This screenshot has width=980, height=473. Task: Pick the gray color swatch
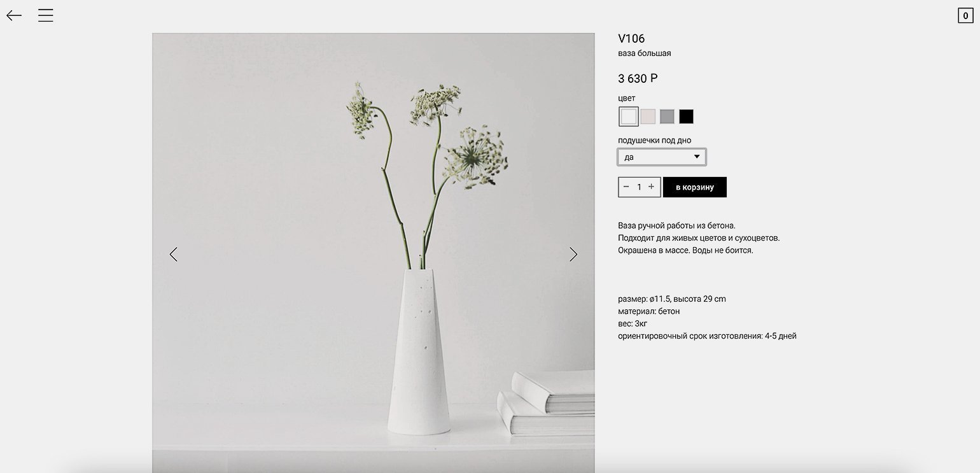point(667,116)
